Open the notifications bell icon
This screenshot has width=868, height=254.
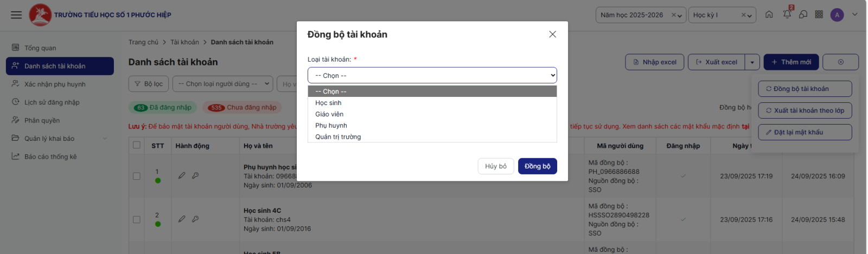[787, 15]
